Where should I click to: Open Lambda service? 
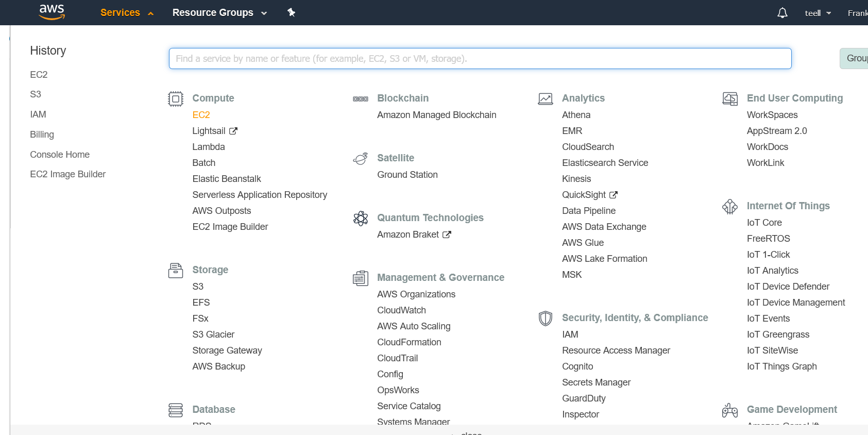(x=209, y=147)
